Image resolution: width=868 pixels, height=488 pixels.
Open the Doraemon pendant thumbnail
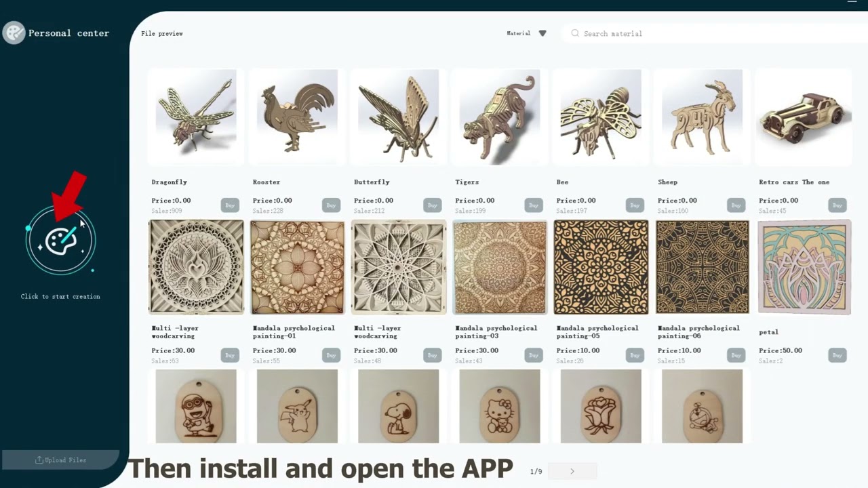(x=702, y=406)
